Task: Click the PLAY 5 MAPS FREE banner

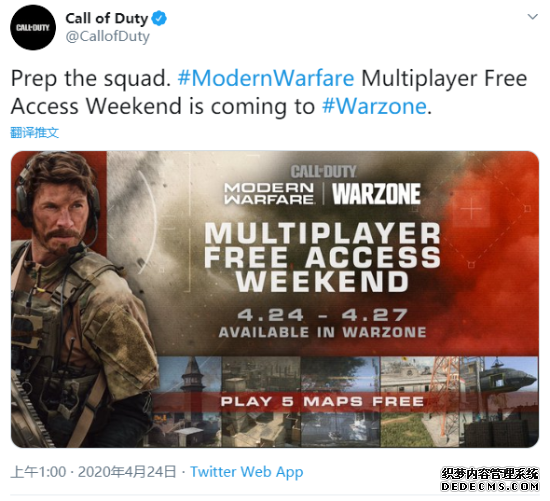Action: click(x=322, y=401)
